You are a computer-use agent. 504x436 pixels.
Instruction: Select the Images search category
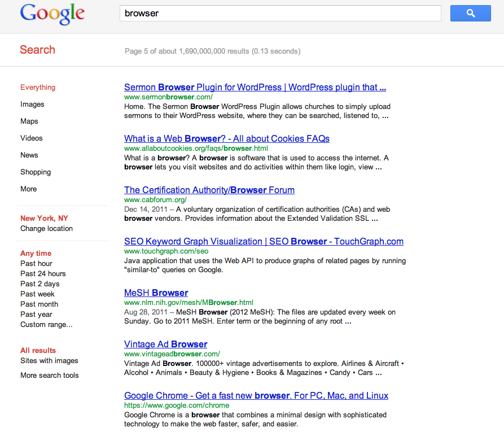[32, 104]
